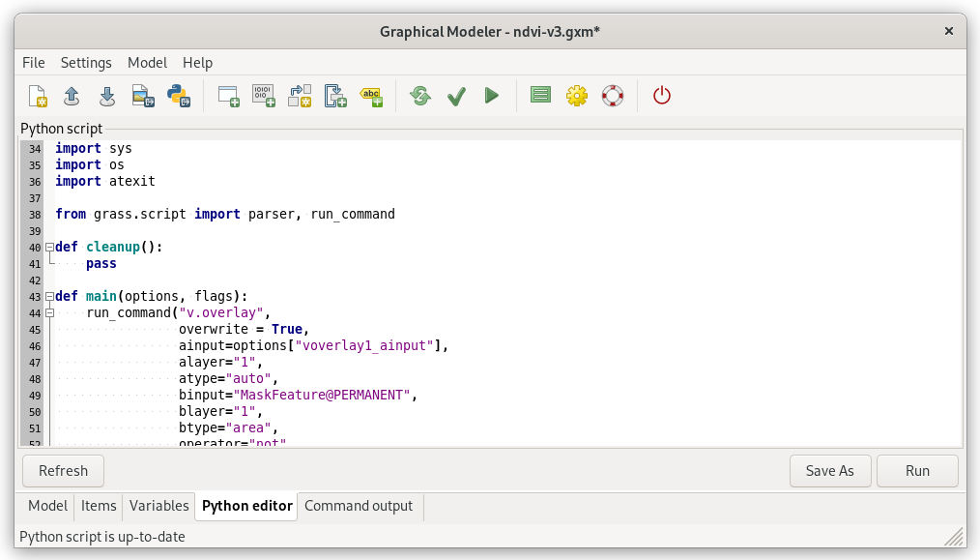Open help via the lifebuoy icon
Image resolution: width=980 pixels, height=560 pixels.
tap(613, 96)
